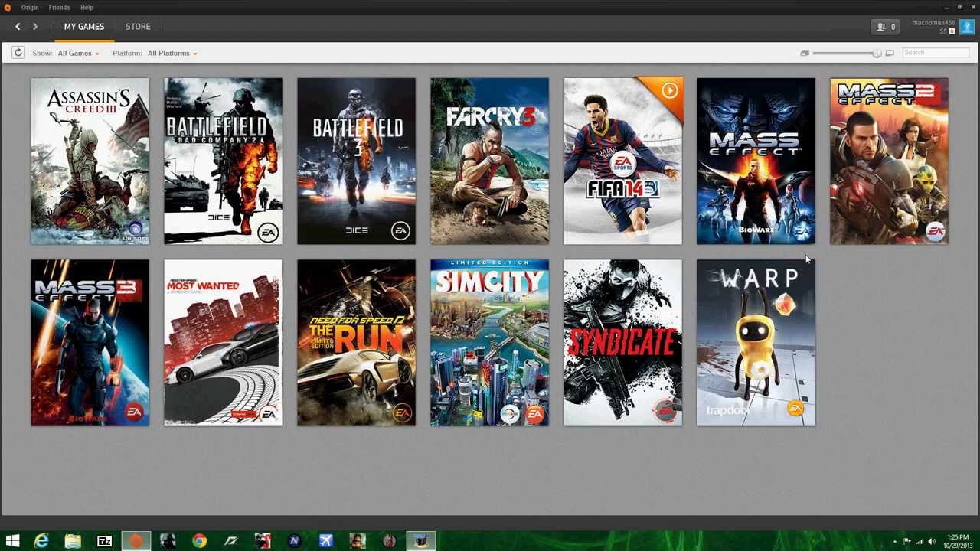
Task: Go forward with the right navigation arrow
Action: pyautogui.click(x=34, y=27)
